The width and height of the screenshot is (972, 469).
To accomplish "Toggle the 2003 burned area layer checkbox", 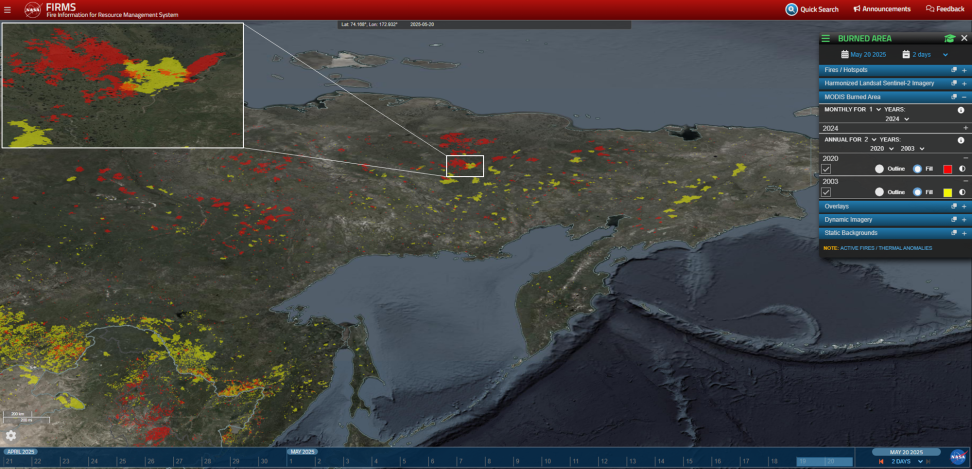I will pyautogui.click(x=826, y=192).
